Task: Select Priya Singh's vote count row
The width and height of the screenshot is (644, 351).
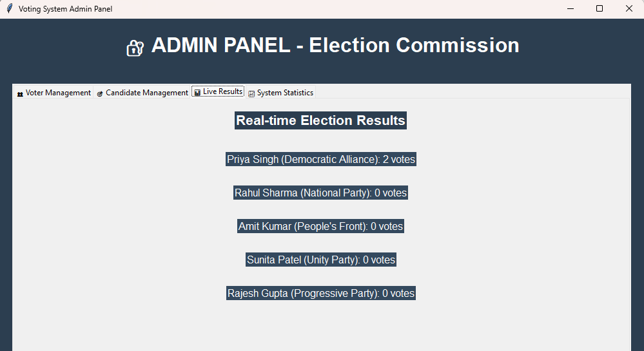Action: click(321, 159)
